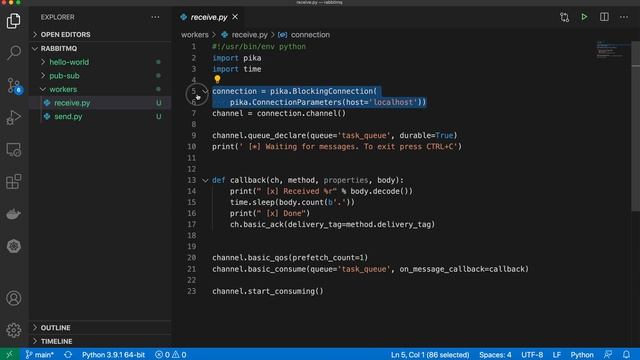Fold the connection statement at line 5
Viewport: 640px width, 360px height.
205,91
